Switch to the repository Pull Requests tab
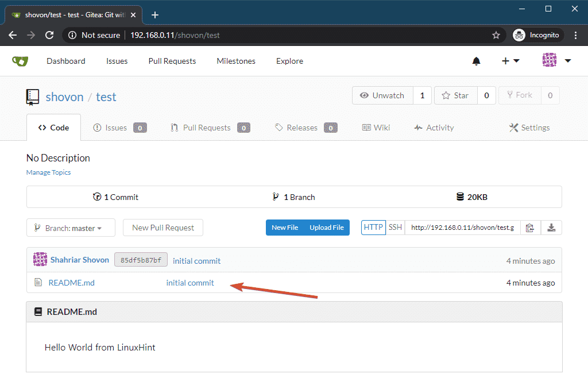Viewport: 588px width, 389px height. tap(210, 128)
